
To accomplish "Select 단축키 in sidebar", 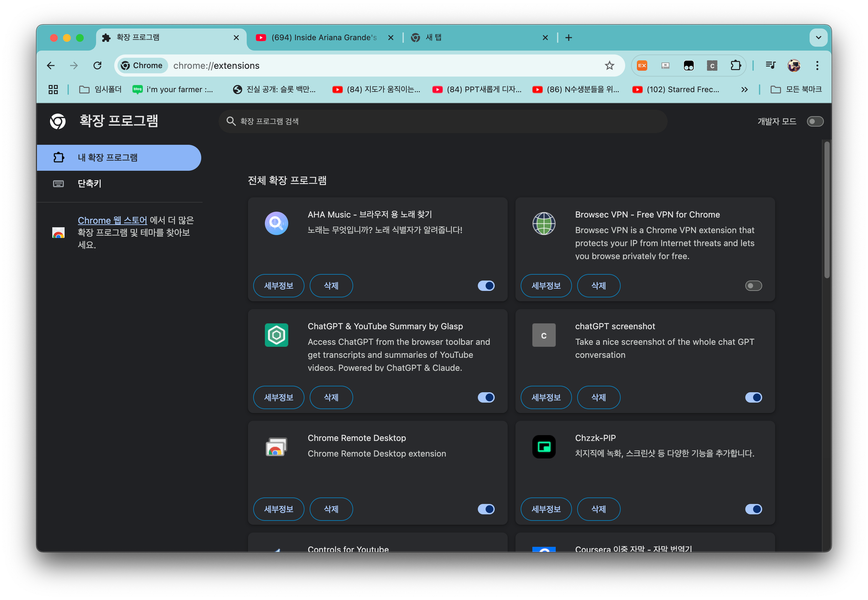I will click(x=119, y=184).
